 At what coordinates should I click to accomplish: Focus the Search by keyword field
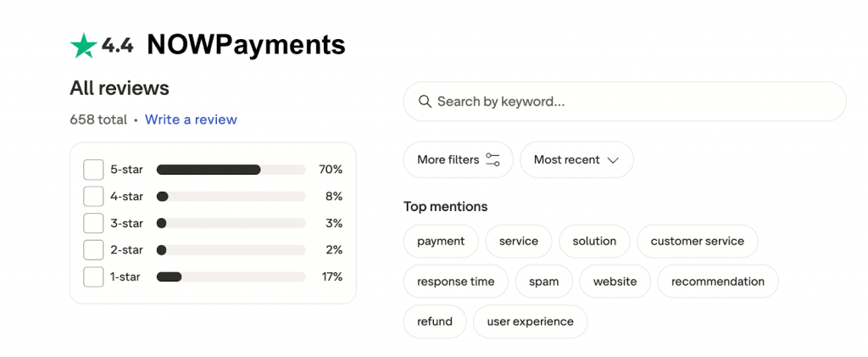click(x=636, y=102)
